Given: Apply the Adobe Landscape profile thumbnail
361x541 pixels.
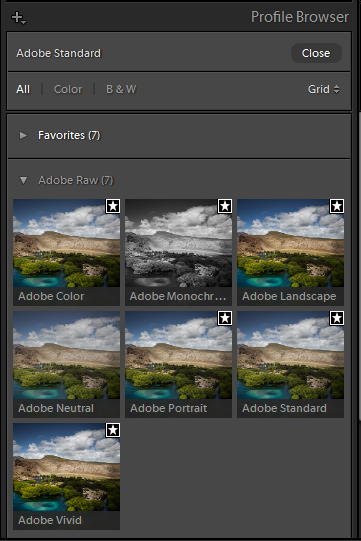Looking at the screenshot, I should [291, 252].
